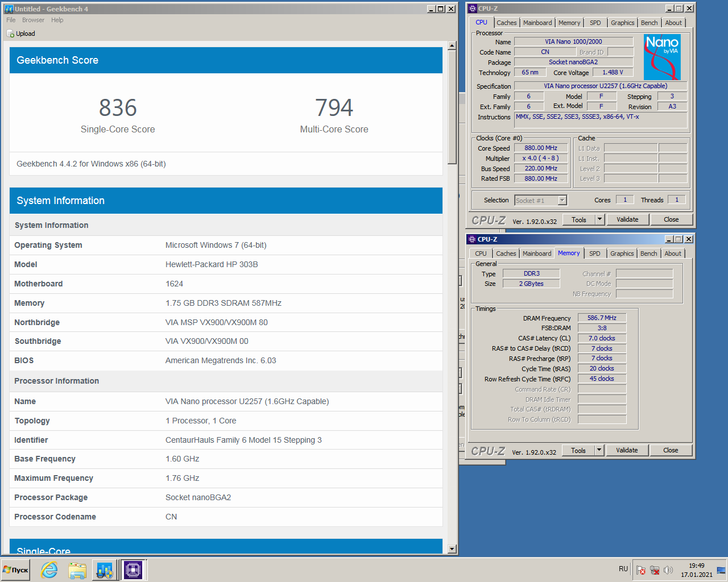The height and width of the screenshot is (582, 728).
Task: Select SPD tab in bottom CPU-Z window
Action: tap(594, 253)
